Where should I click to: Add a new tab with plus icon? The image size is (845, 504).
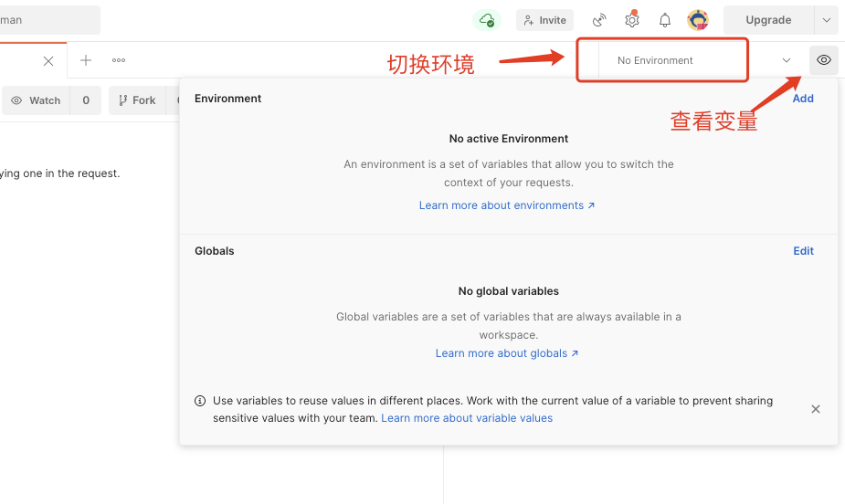(x=86, y=60)
